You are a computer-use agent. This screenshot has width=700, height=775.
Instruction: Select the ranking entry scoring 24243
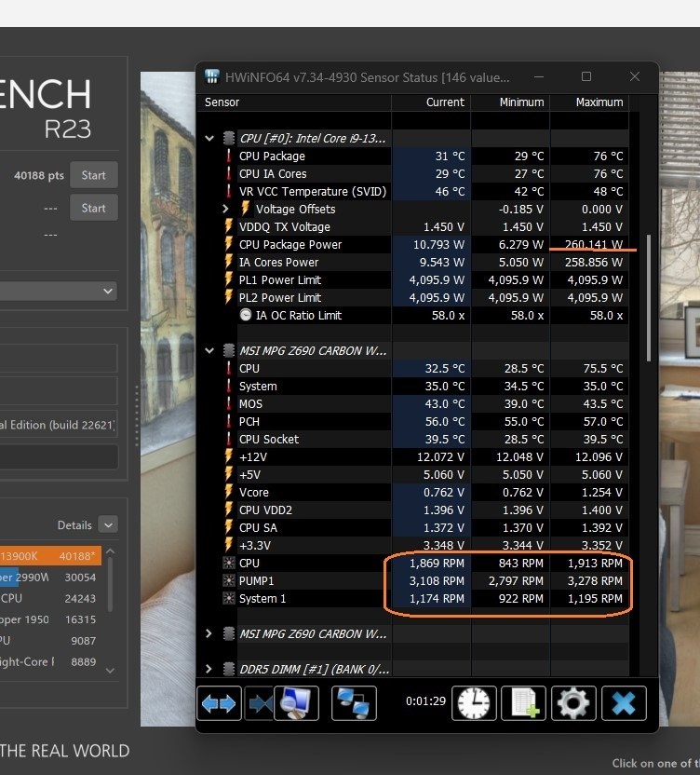point(50,598)
